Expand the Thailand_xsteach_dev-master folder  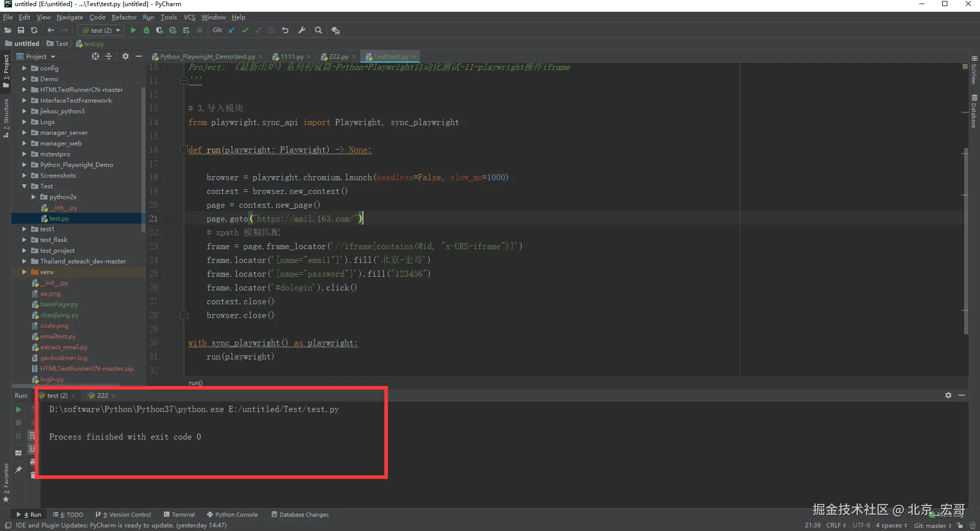24,261
